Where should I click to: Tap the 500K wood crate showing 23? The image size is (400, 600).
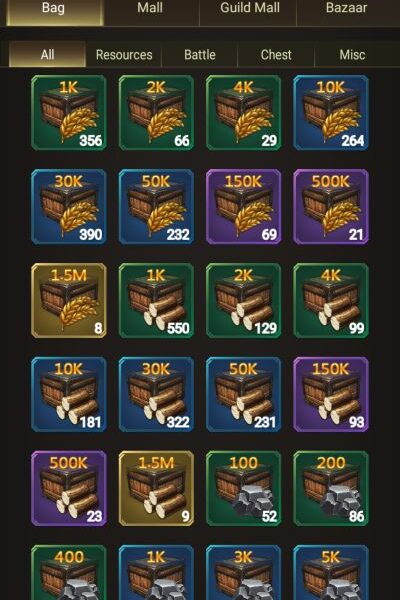coord(69,488)
